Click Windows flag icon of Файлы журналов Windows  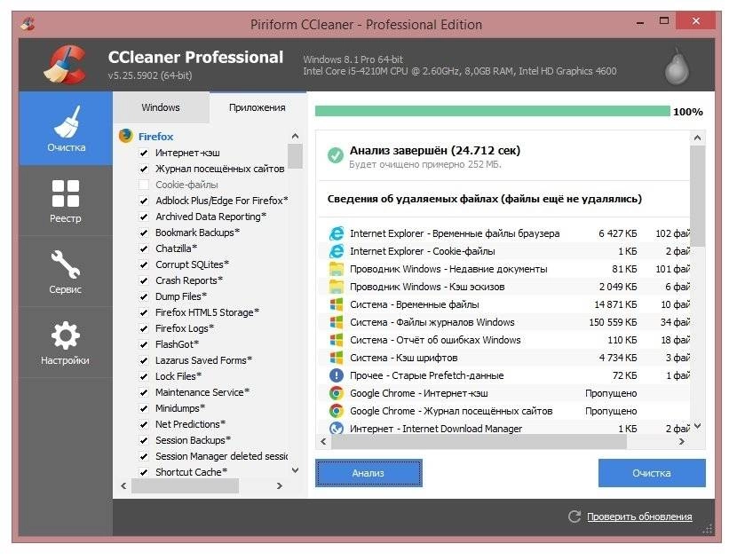click(x=336, y=322)
